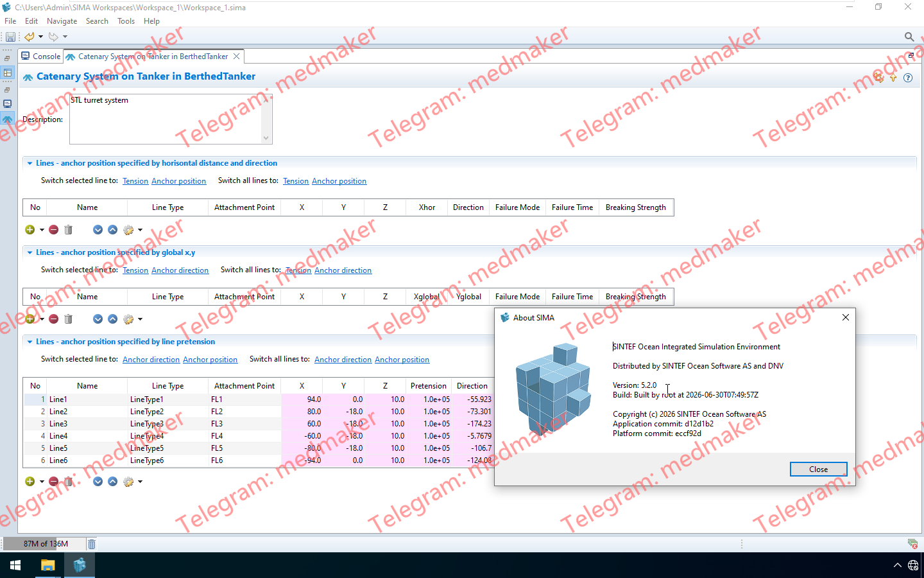This screenshot has width=924, height=578.
Task: Move row down in pretension section toolbar
Action: [x=98, y=482]
